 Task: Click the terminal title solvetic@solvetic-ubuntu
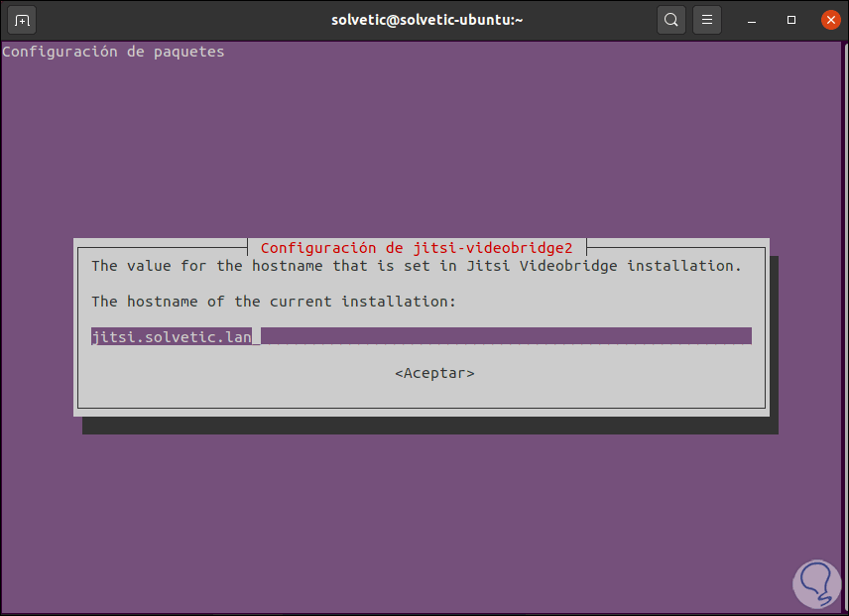click(426, 20)
